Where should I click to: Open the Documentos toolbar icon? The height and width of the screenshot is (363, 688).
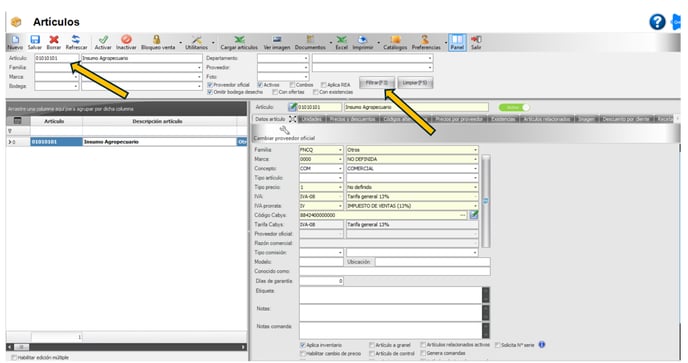point(310,40)
